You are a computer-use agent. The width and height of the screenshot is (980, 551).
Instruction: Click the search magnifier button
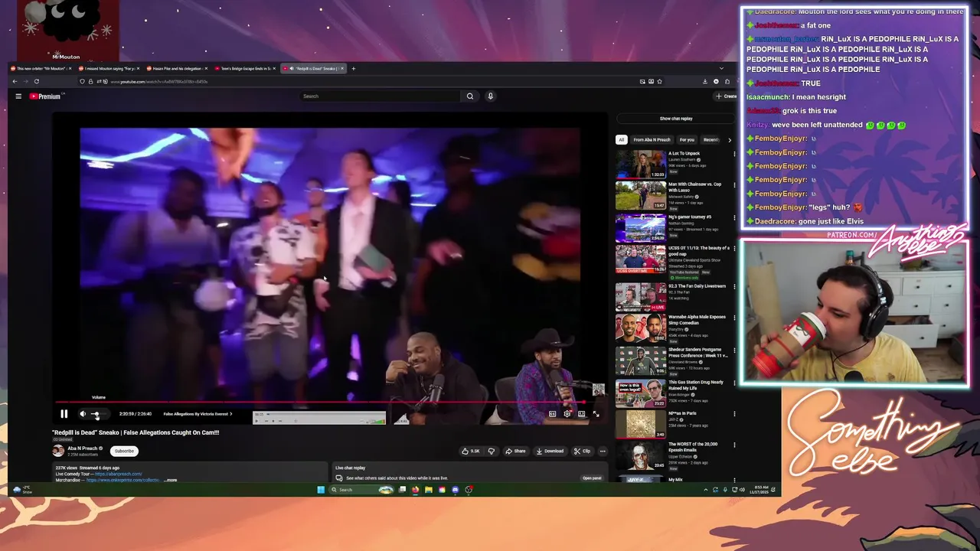coord(470,96)
